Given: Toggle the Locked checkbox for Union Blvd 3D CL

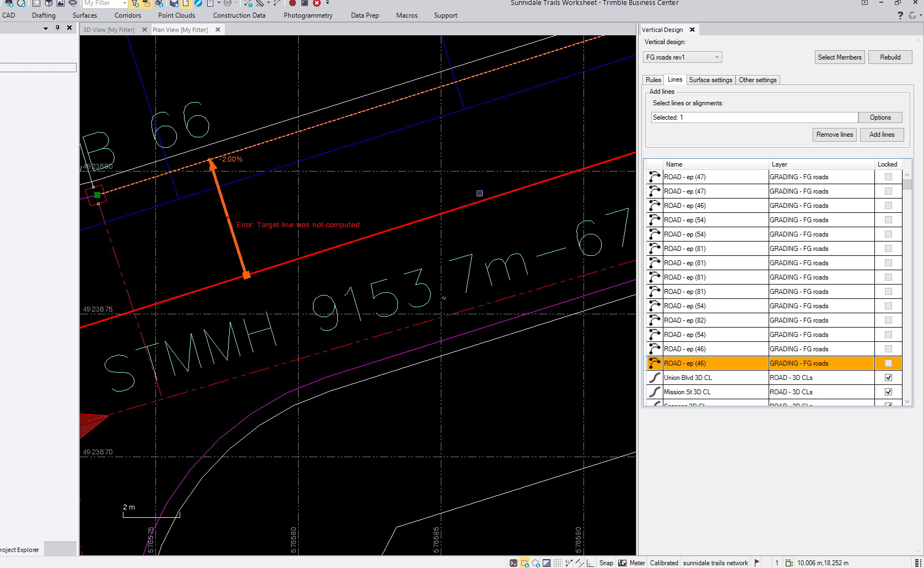Looking at the screenshot, I should click(x=888, y=377).
